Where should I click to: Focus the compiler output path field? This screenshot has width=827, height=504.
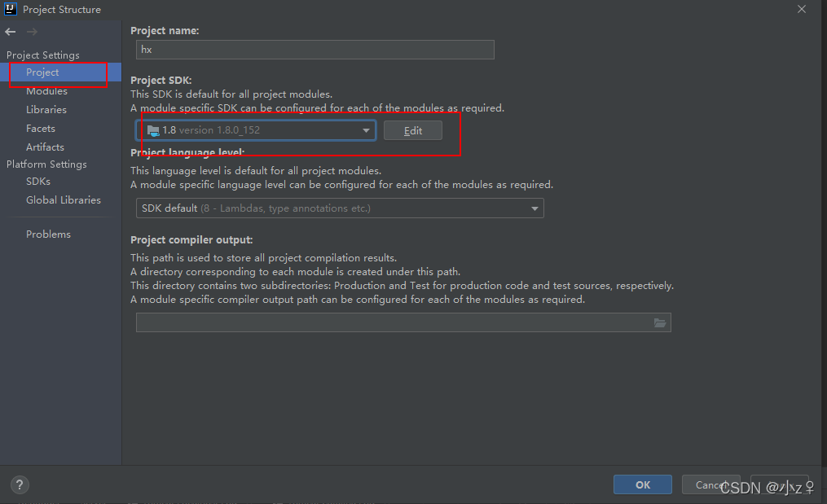coord(403,322)
